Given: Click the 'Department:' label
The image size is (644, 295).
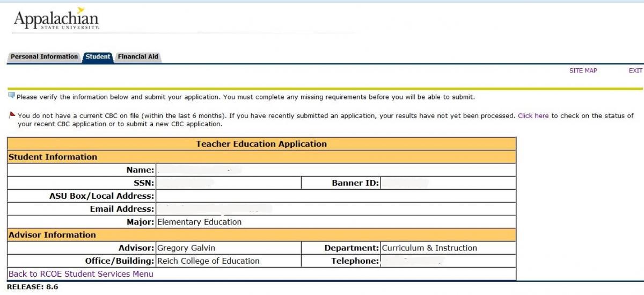Looking at the screenshot, I should coord(352,248).
